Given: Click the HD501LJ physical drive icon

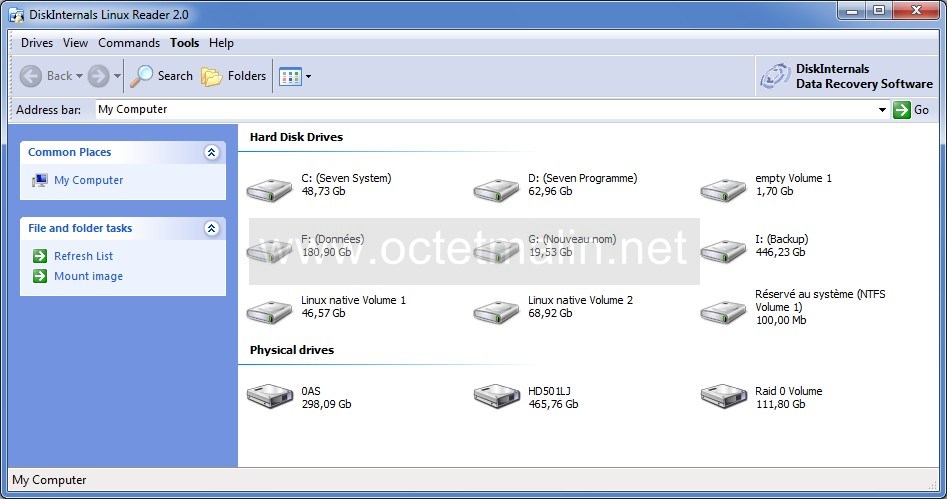Looking at the screenshot, I should pyautogui.click(x=496, y=396).
